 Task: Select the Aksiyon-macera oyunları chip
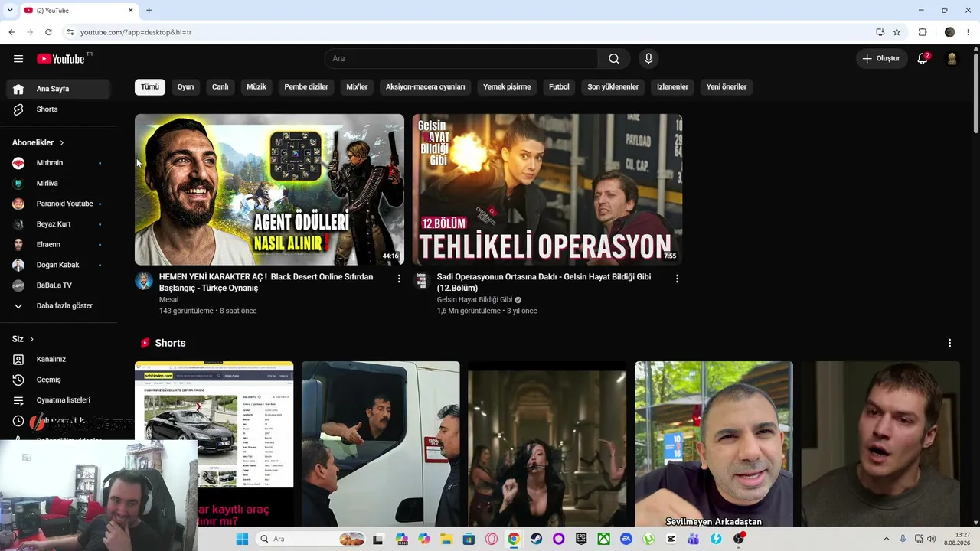pos(426,87)
